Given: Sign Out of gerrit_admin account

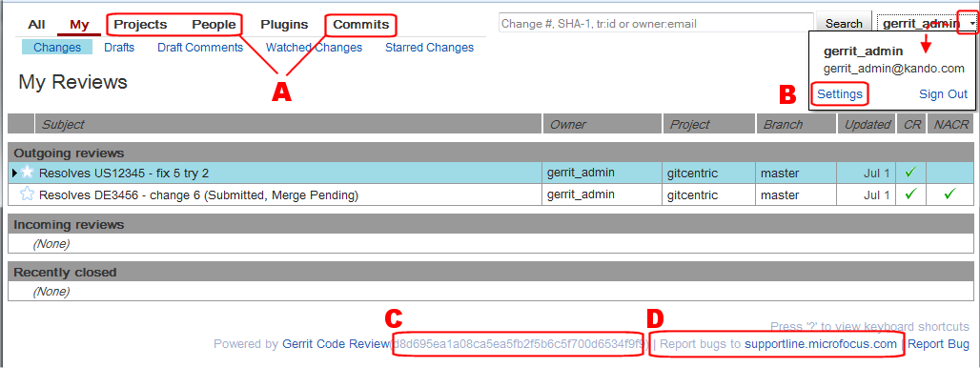Looking at the screenshot, I should (x=943, y=94).
